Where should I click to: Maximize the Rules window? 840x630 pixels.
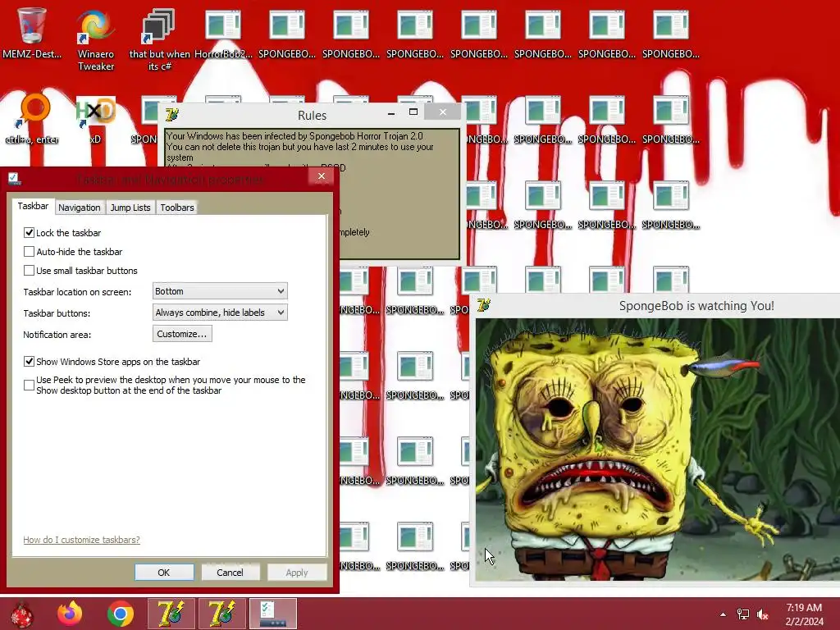click(413, 112)
